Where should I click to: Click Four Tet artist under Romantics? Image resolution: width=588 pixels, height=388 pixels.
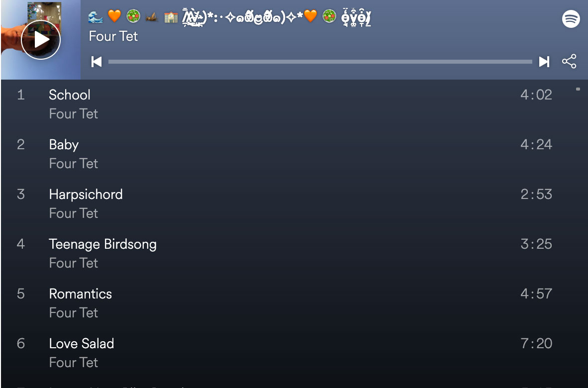74,313
